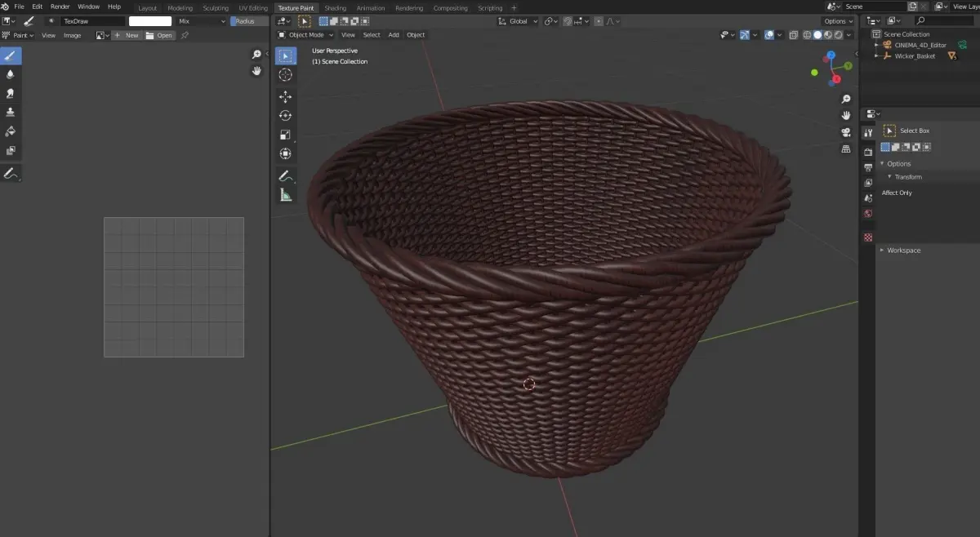The image size is (980, 537).
Task: Expand the Workspace panel
Action: tap(882, 250)
